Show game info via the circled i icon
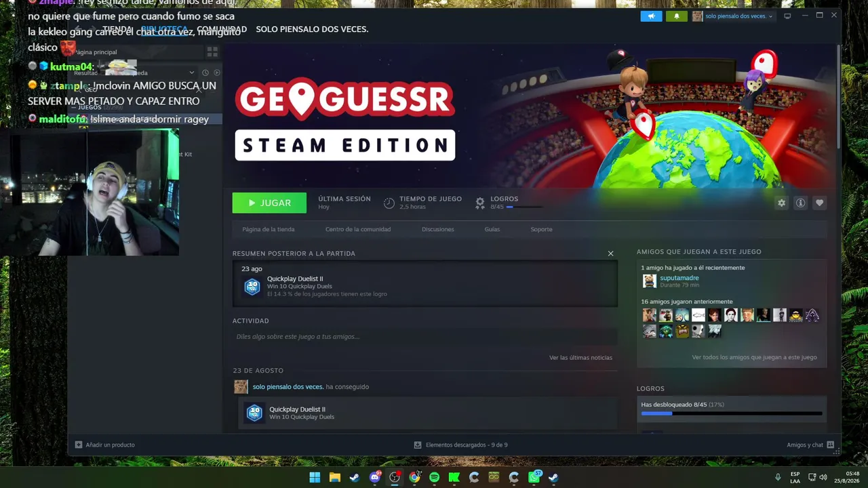This screenshot has width=868, height=488. [801, 203]
